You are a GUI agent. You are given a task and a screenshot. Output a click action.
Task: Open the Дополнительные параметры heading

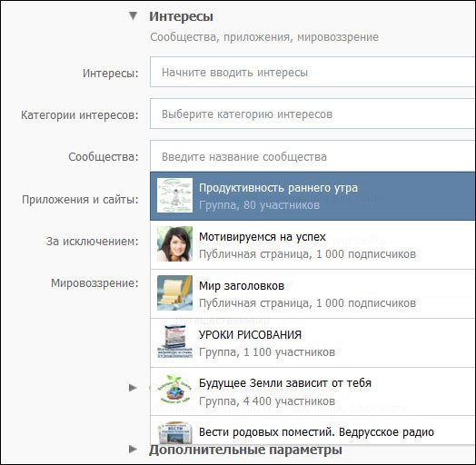(x=245, y=450)
